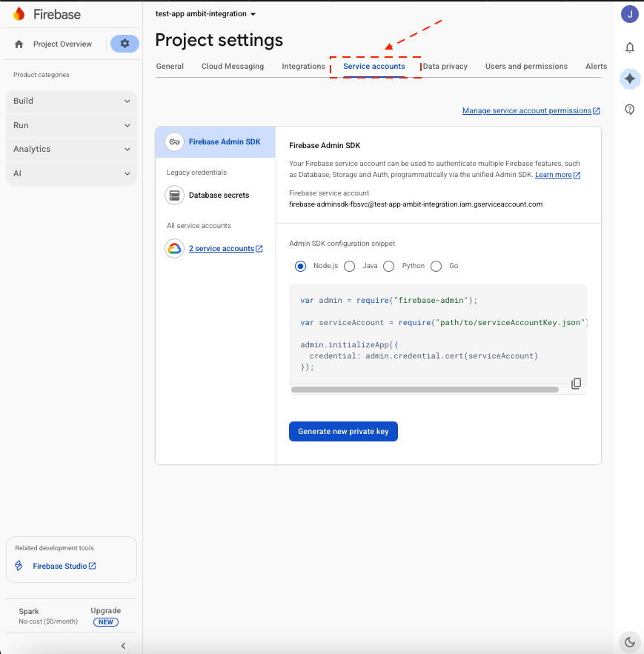Image resolution: width=644 pixels, height=654 pixels.
Task: Switch snippet language to Go
Action: pyautogui.click(x=436, y=266)
